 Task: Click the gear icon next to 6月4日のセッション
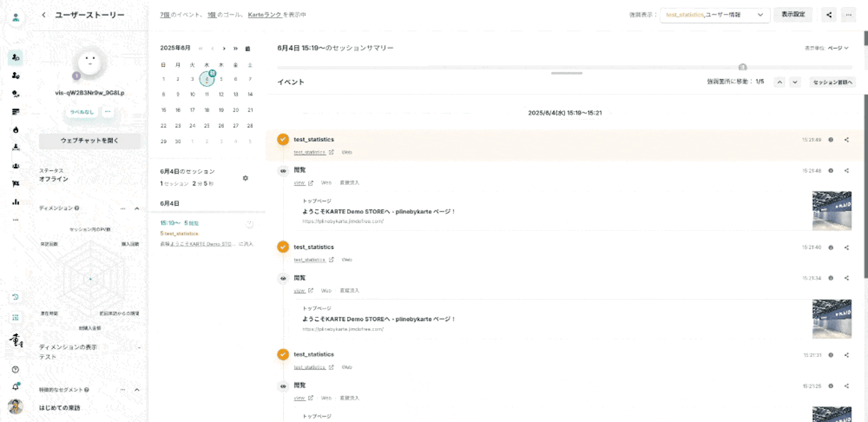[x=246, y=179]
